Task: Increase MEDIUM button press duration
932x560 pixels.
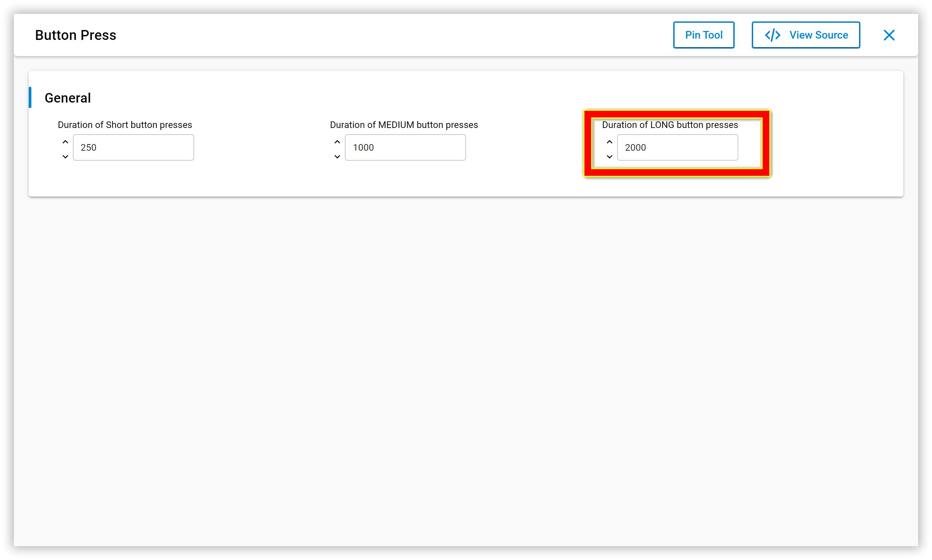Action: coord(337,142)
